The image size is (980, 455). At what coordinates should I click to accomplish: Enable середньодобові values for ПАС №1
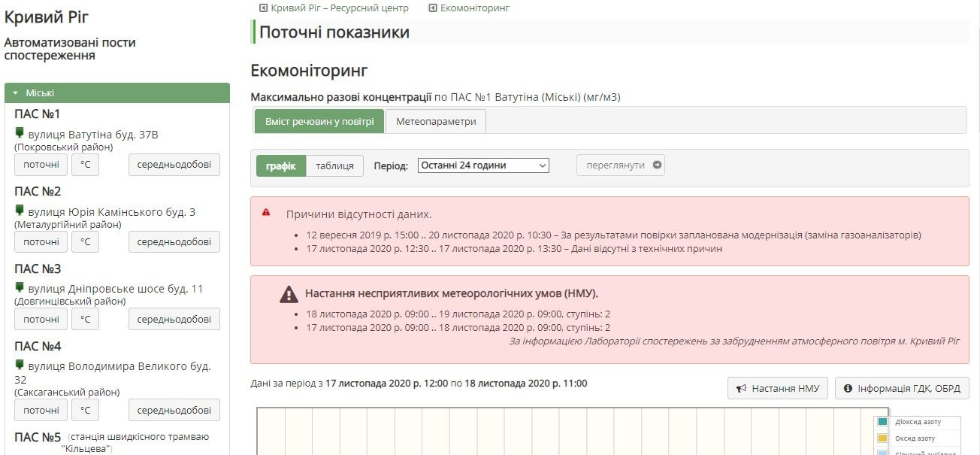click(x=174, y=164)
